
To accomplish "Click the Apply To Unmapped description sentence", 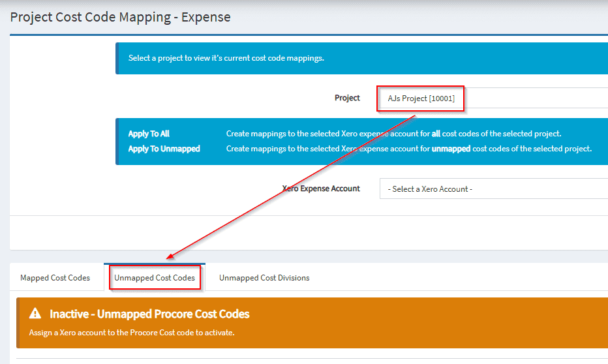I will click(408, 149).
